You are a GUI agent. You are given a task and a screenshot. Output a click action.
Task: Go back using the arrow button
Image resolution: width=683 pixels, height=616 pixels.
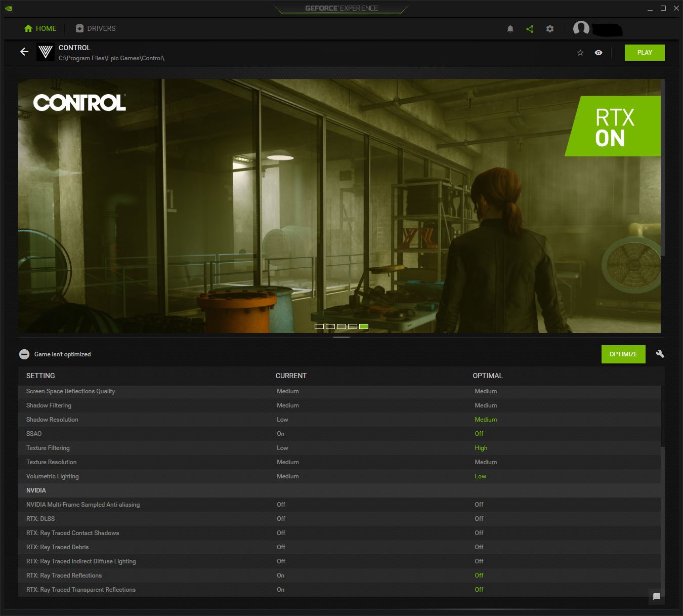coord(24,52)
